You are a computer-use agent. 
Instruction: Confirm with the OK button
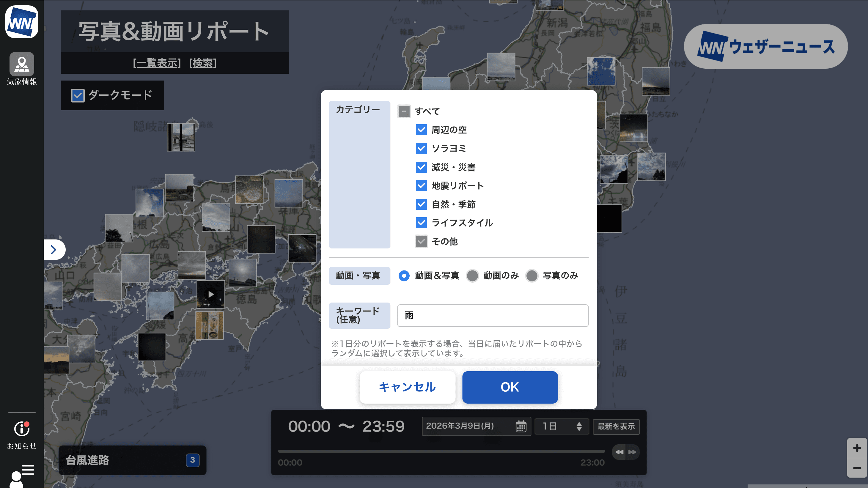pos(510,387)
